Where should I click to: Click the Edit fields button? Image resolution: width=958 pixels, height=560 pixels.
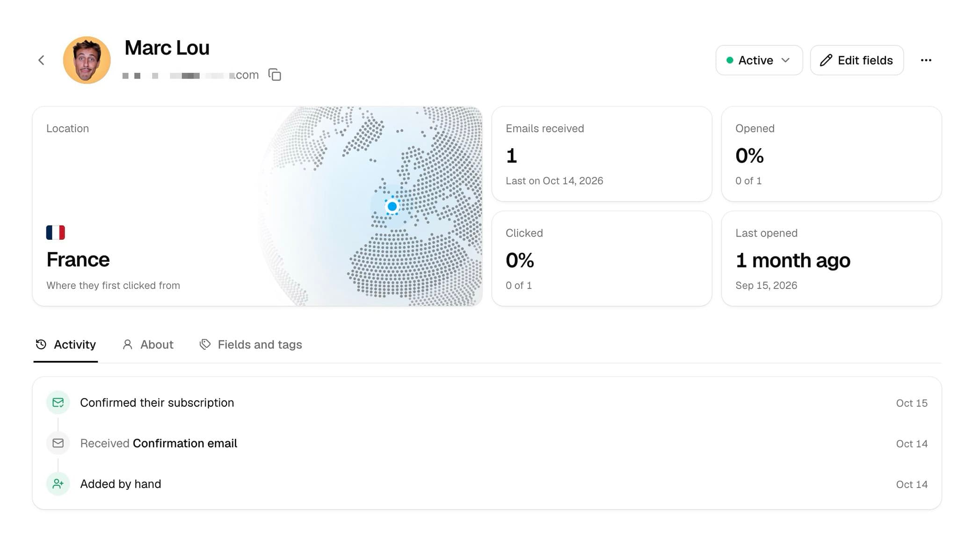(856, 60)
